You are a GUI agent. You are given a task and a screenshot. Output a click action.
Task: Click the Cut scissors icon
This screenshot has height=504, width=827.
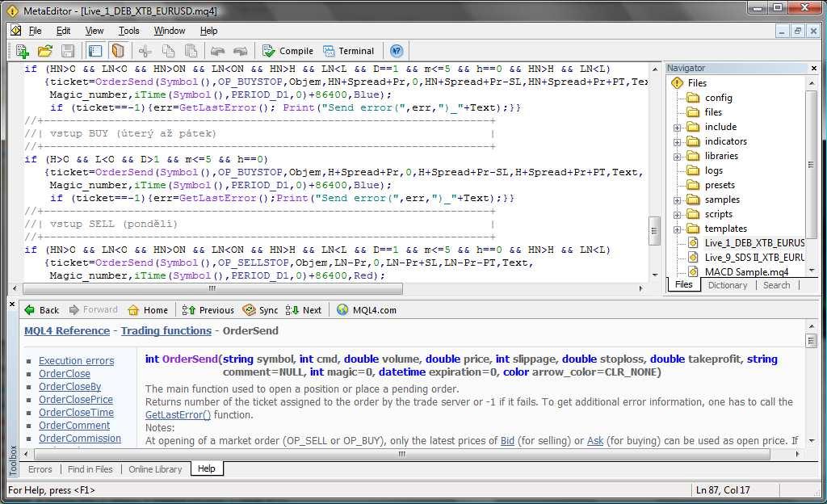click(x=145, y=51)
